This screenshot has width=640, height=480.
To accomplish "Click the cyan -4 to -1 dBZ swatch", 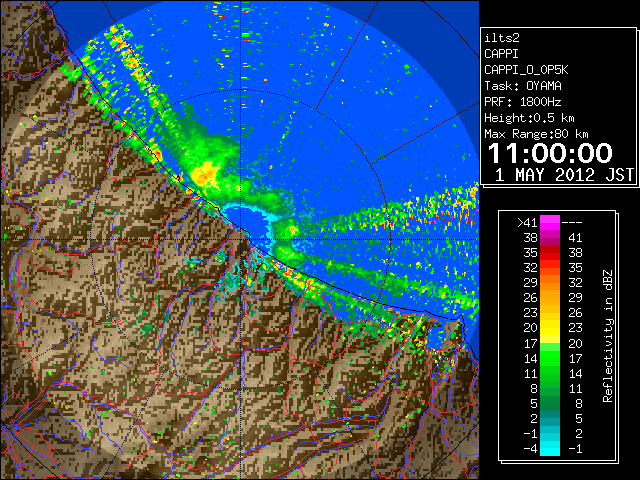I will pos(549,449).
